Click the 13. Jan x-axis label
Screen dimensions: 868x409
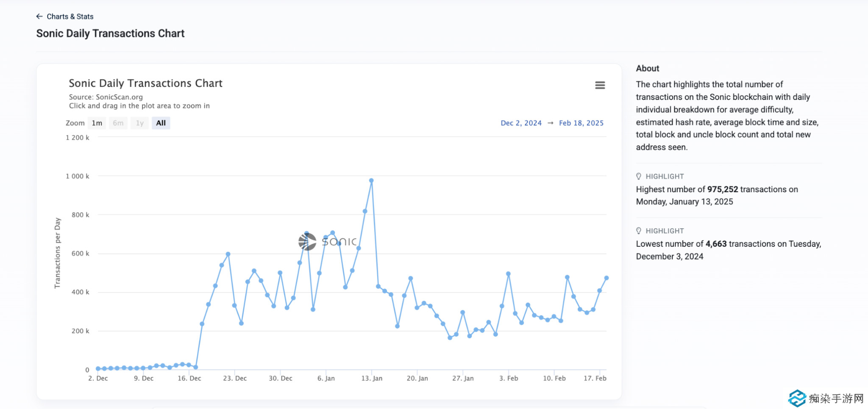pyautogui.click(x=372, y=379)
